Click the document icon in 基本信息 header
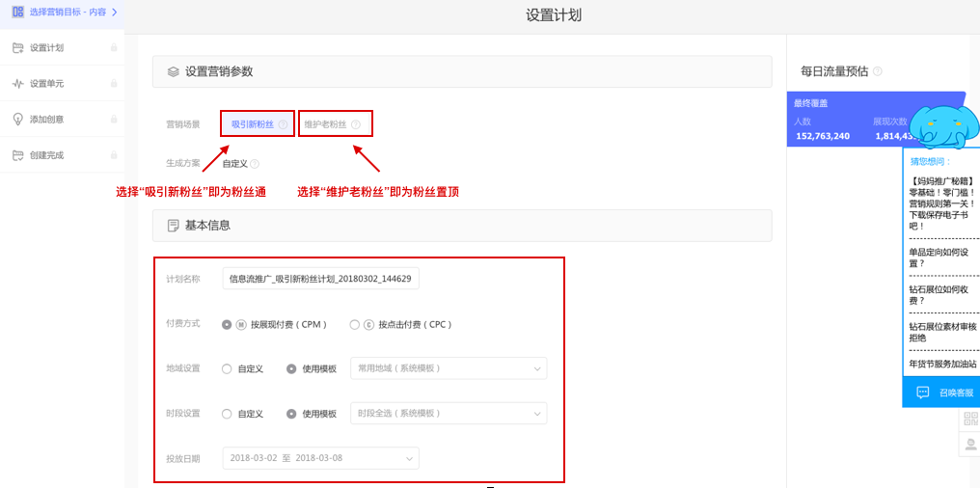Viewport: 980px width, 488px height. (x=173, y=226)
